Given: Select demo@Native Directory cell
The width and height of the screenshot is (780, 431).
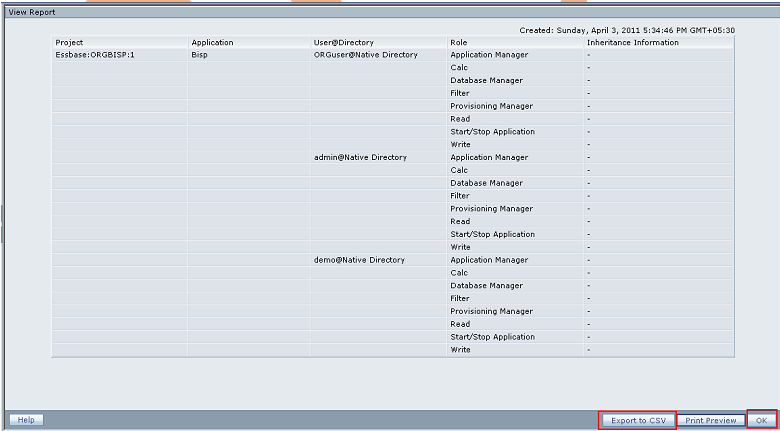Looking at the screenshot, I should coord(378,260).
